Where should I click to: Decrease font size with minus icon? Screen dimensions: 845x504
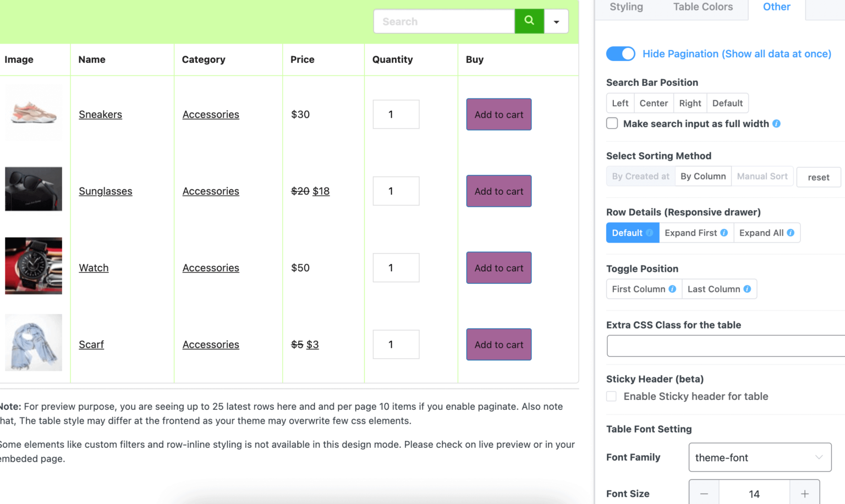704,494
